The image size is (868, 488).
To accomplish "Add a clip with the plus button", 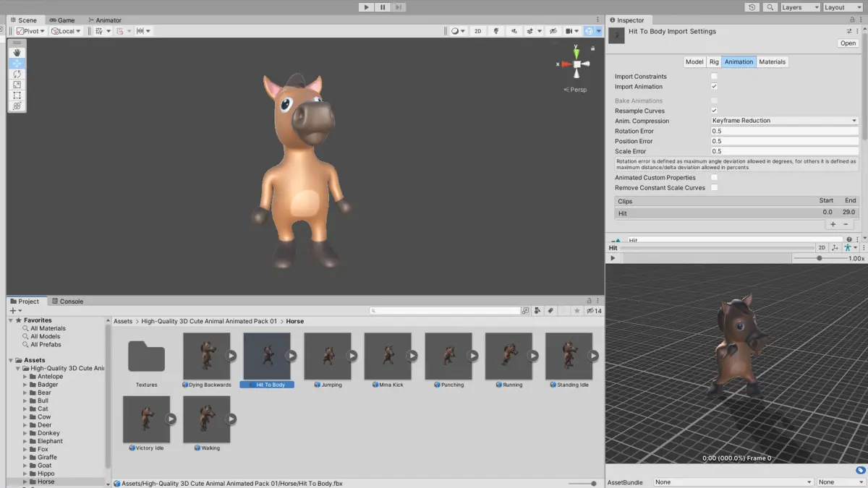I will 833,224.
